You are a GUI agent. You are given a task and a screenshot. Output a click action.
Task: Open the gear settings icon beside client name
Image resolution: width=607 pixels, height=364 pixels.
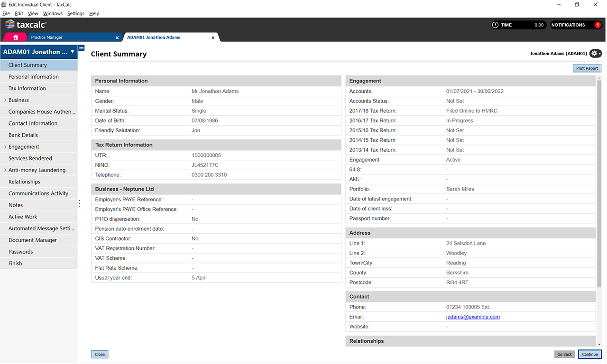click(x=595, y=54)
